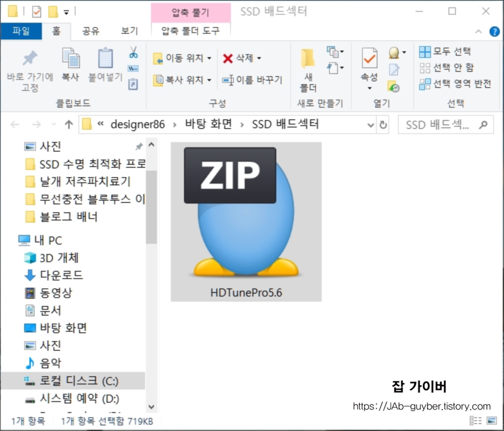Open 블로그 배너 folder in sidebar

click(x=61, y=217)
